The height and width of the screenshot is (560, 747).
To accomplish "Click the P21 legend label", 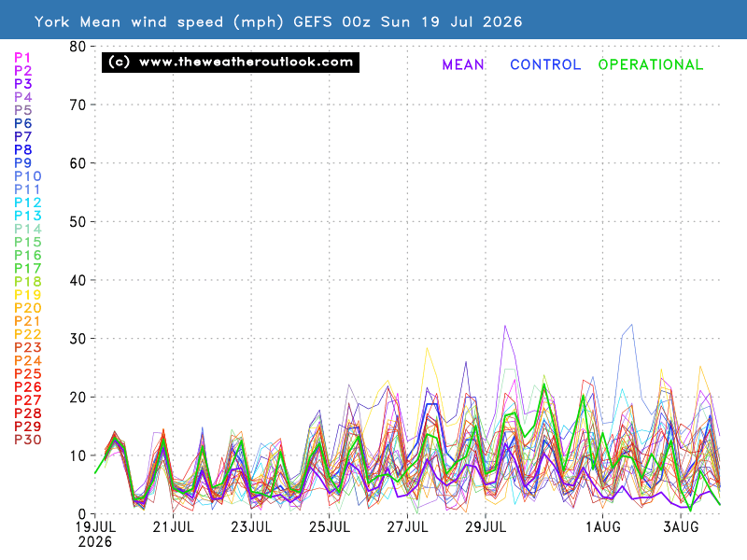I will point(27,321).
